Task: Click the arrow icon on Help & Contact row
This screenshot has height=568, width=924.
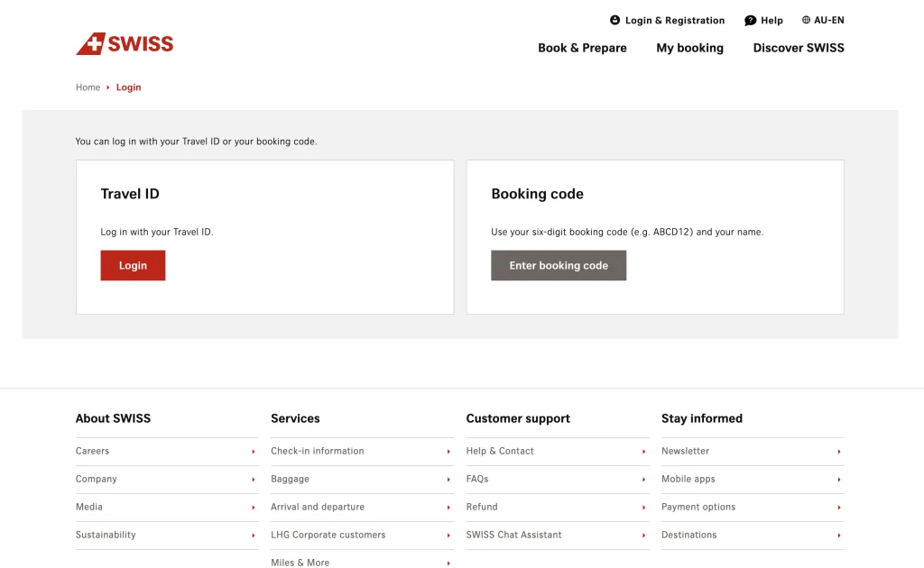Action: [x=643, y=452]
